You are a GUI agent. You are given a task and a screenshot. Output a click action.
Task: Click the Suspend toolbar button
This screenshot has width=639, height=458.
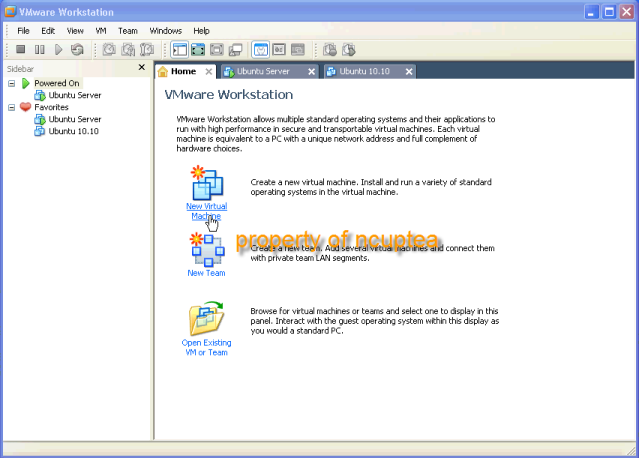tap(40, 50)
